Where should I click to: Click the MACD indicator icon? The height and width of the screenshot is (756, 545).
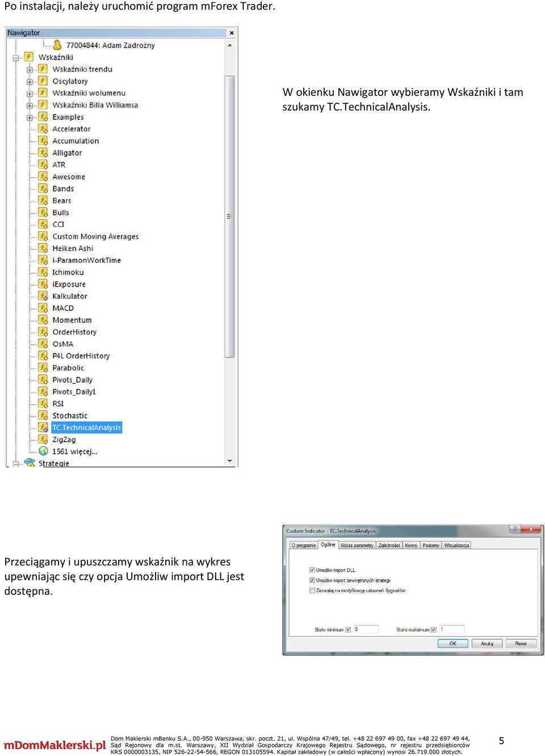(x=43, y=308)
